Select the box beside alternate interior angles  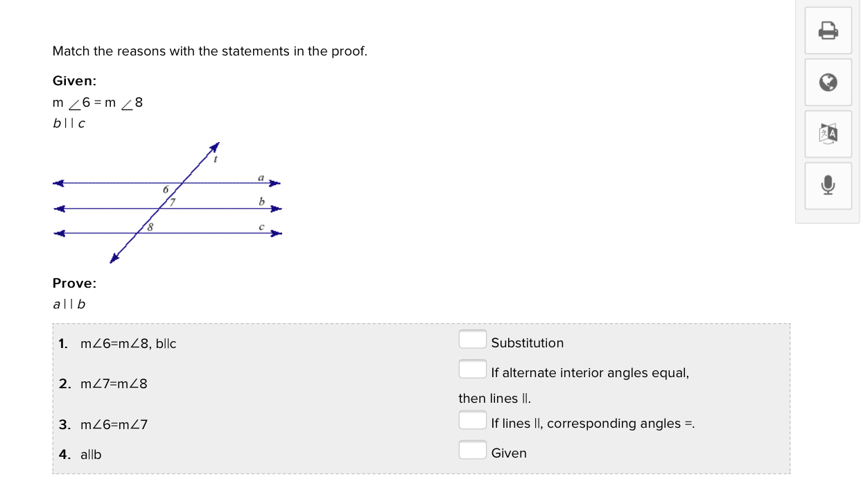tap(472, 369)
